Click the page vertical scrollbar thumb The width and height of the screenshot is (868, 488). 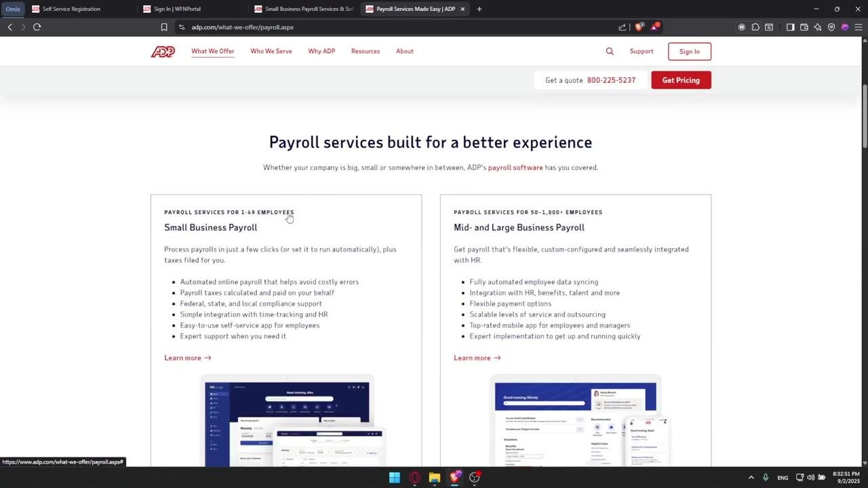click(x=865, y=115)
